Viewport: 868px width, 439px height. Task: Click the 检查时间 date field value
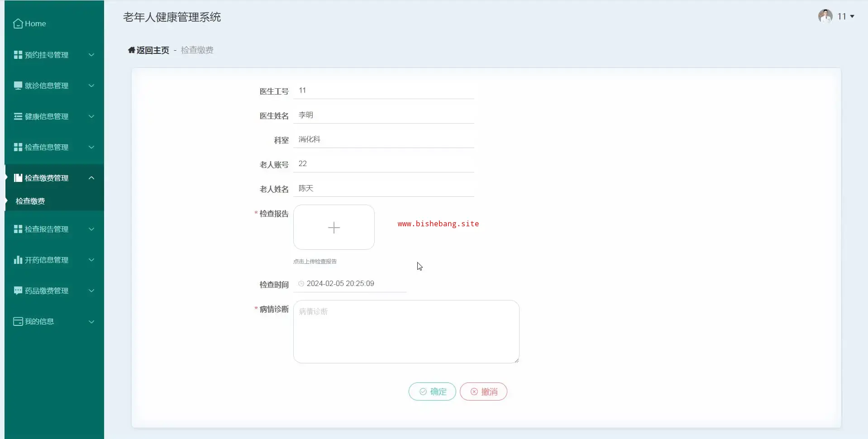click(x=350, y=284)
